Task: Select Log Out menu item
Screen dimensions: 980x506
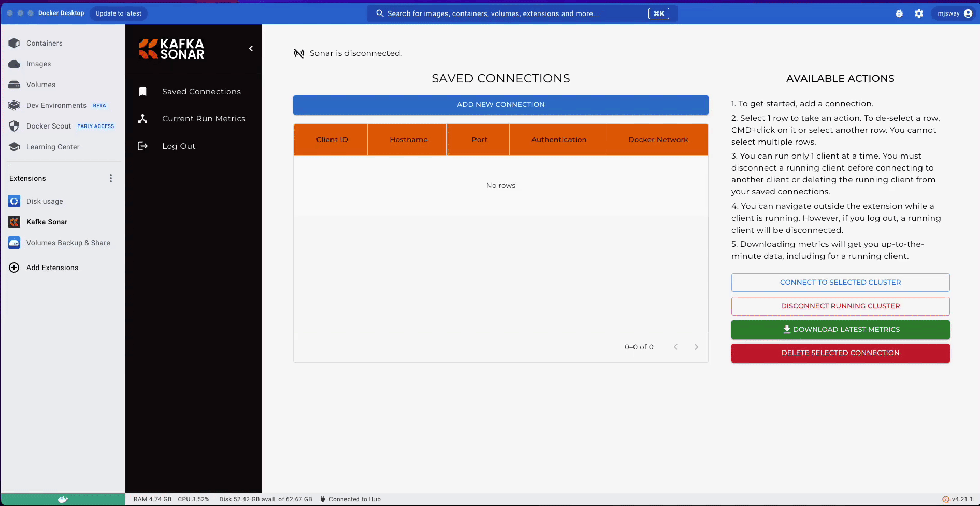Action: point(193,146)
